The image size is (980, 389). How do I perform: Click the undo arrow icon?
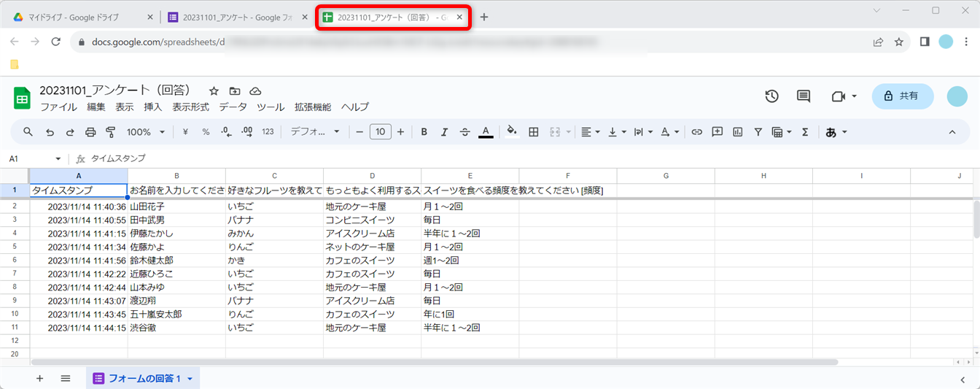tap(50, 132)
